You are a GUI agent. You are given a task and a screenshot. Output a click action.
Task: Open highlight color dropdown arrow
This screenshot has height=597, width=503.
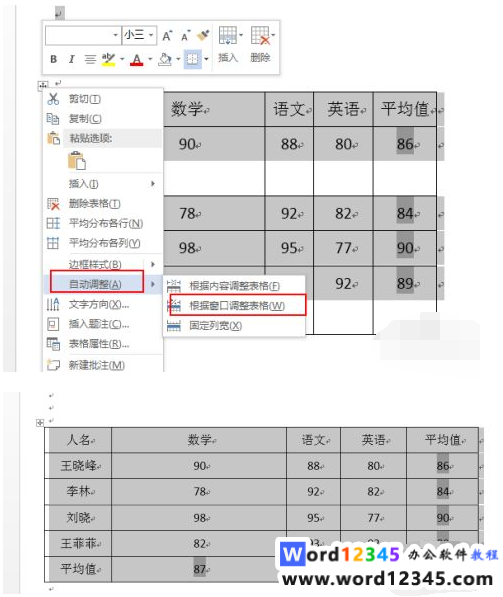pyautogui.click(x=122, y=59)
